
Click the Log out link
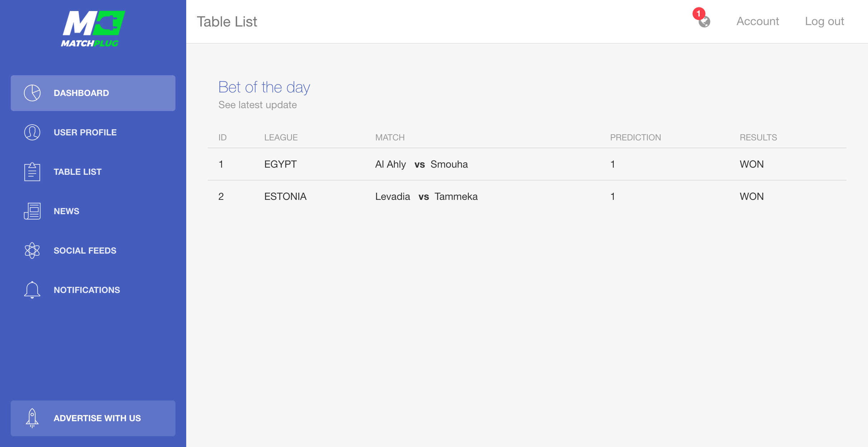pos(824,21)
